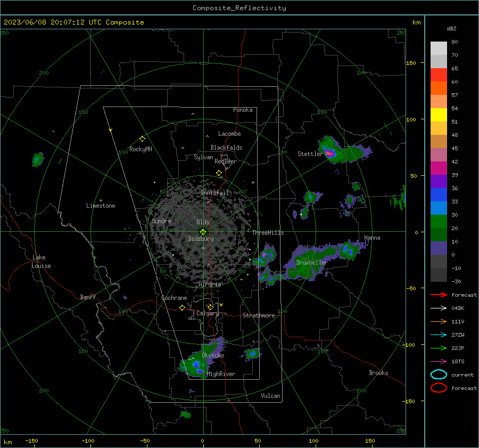Click the Composite_Reflectivity title
479x448 pixels.
tap(240, 8)
